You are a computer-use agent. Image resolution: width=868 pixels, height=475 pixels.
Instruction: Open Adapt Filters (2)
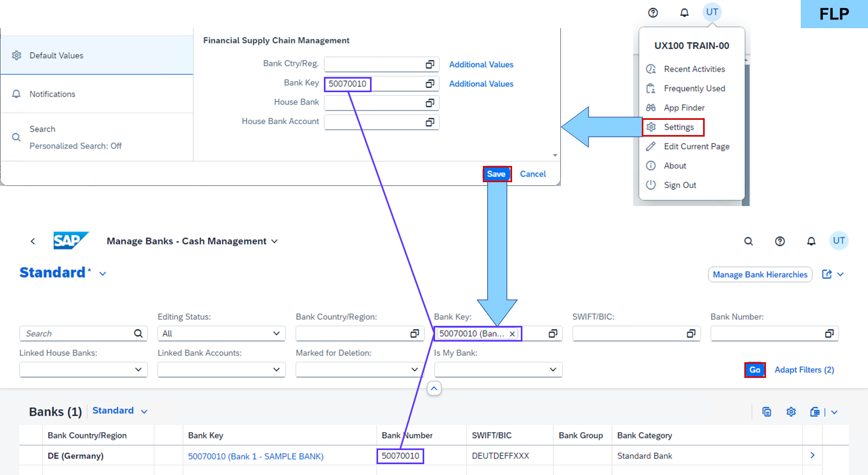click(x=804, y=370)
